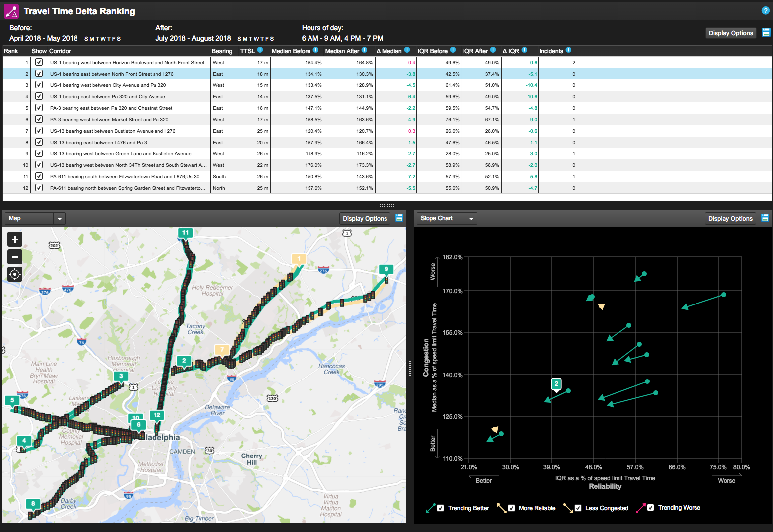Uncheck the More Reliable legend checkbox
The height and width of the screenshot is (532, 773).
[x=511, y=508]
